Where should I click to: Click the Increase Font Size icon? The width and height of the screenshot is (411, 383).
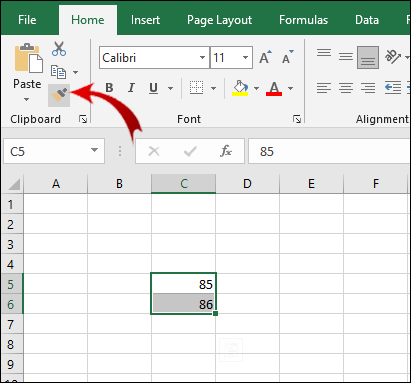[266, 57]
